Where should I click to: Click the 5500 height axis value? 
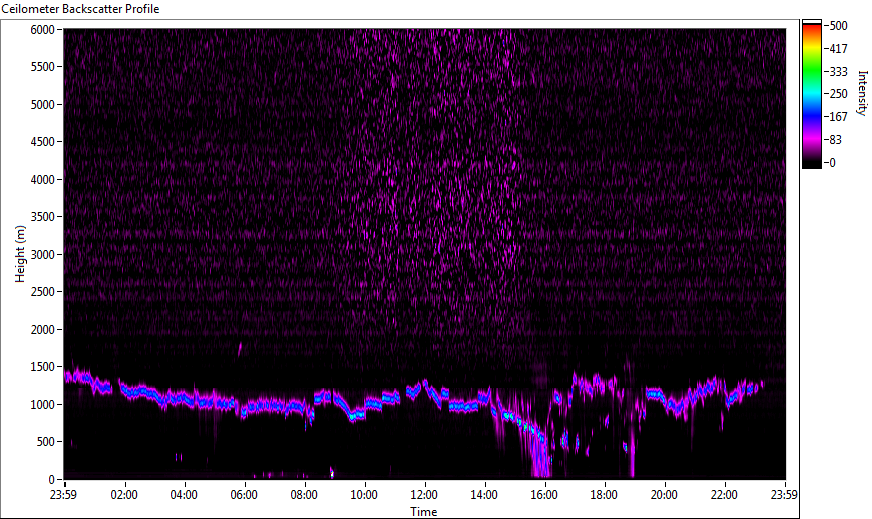pyautogui.click(x=43, y=67)
